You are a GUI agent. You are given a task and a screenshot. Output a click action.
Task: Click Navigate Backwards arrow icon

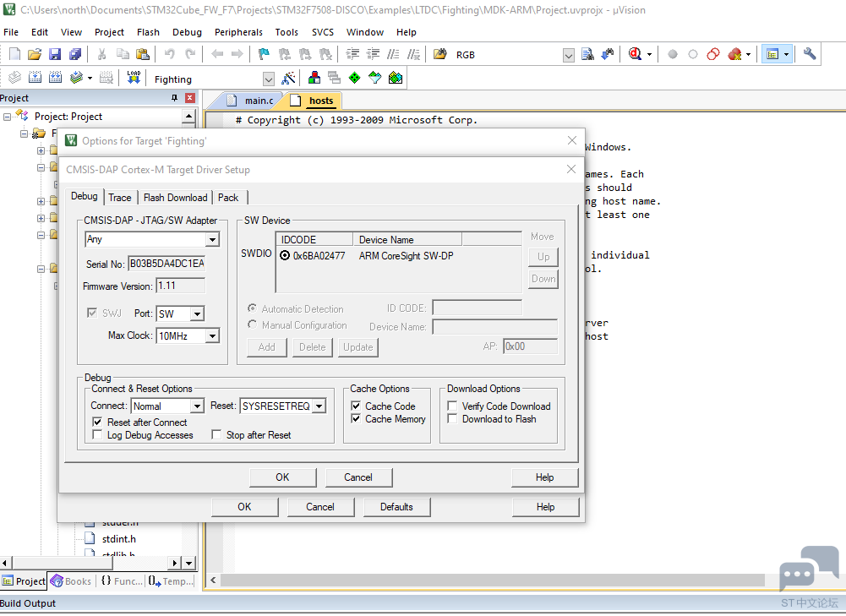(217, 54)
